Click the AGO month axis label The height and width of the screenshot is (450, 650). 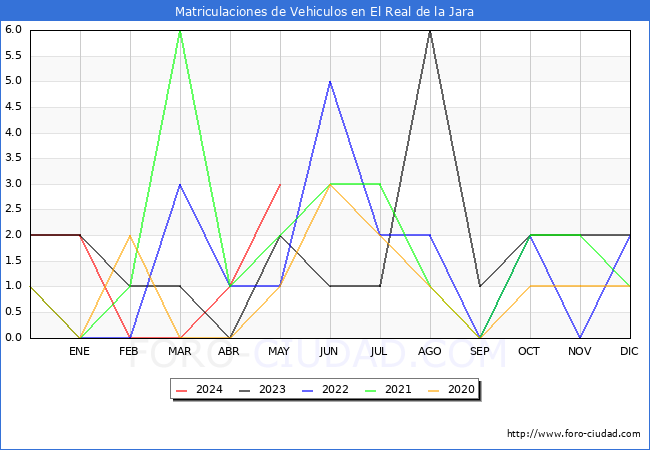(x=429, y=351)
